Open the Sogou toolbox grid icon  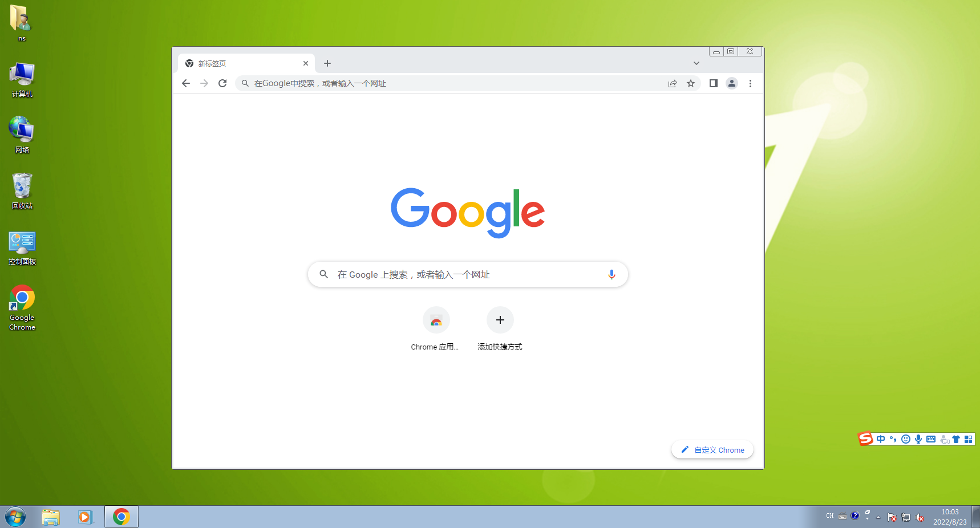point(968,439)
